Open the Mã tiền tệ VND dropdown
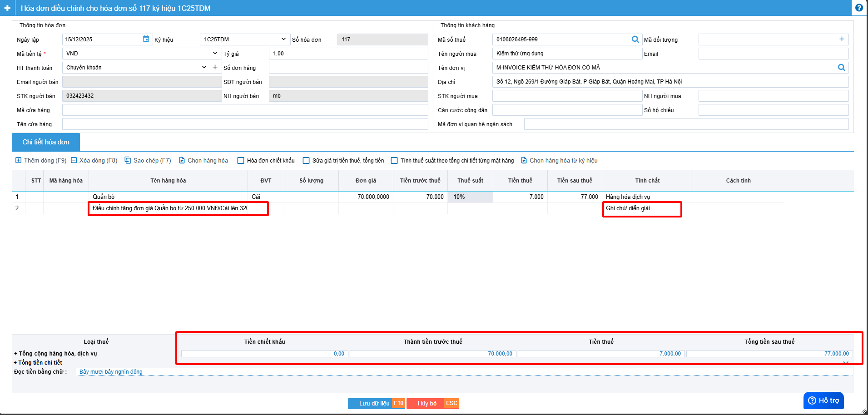Viewport: 868px width, 415px height. pos(215,54)
